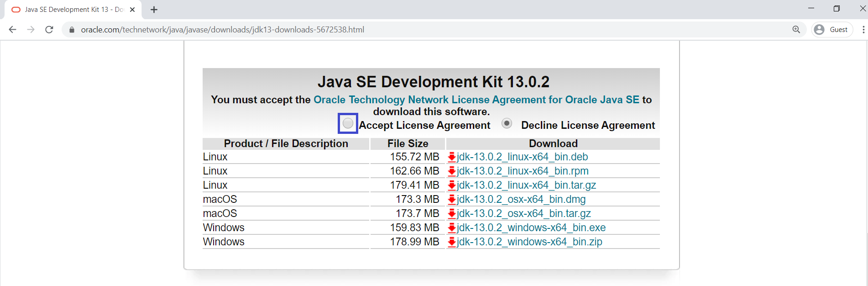The image size is (868, 286).
Task: Click the Download column header
Action: (553, 143)
